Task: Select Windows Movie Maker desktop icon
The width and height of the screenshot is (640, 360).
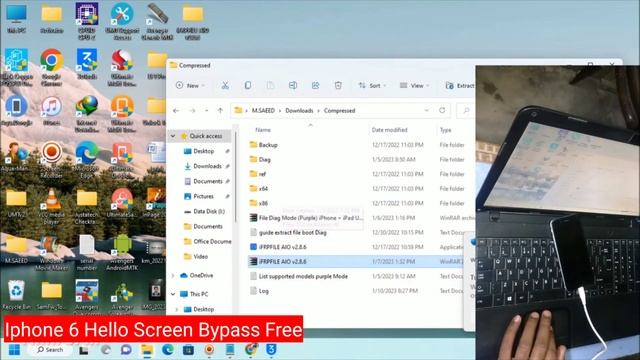Action: pos(51,252)
